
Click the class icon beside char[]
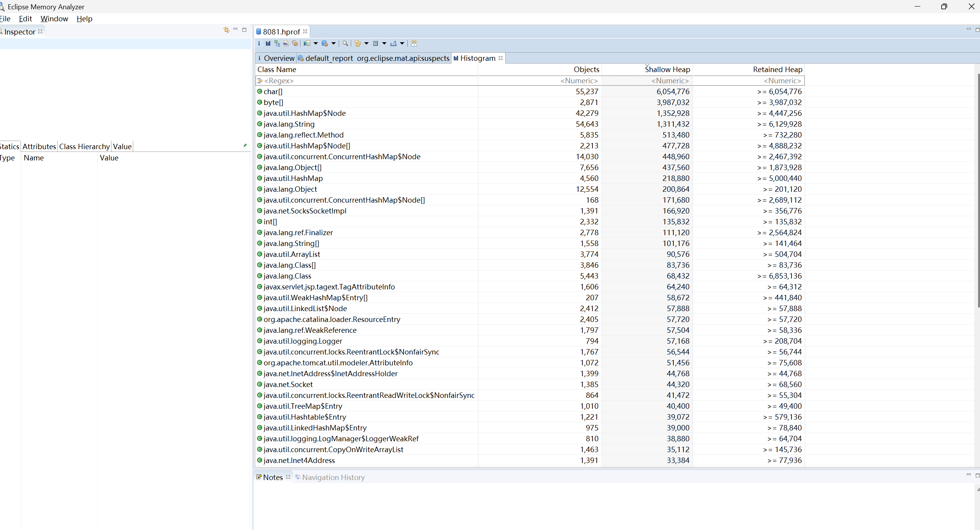click(x=260, y=91)
